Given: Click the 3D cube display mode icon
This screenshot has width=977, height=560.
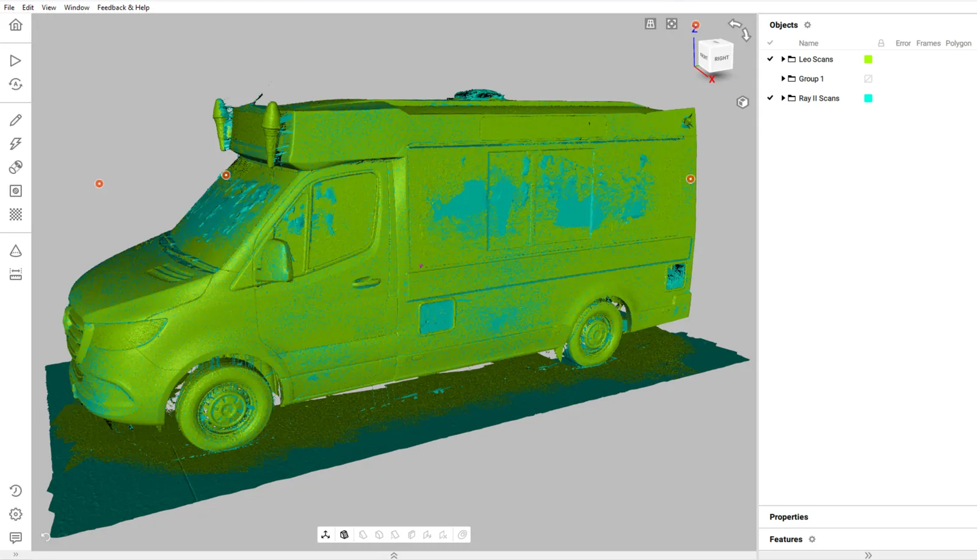Looking at the screenshot, I should click(x=743, y=102).
